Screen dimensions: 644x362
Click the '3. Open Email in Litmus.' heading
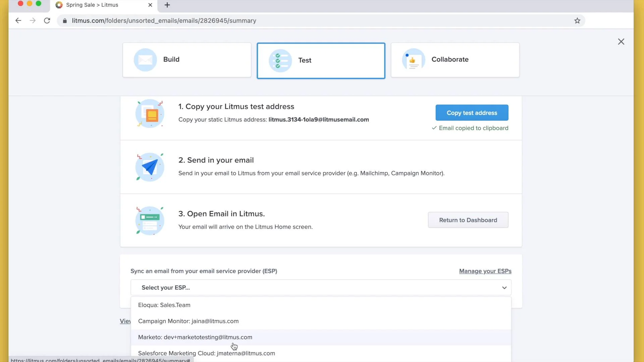pyautogui.click(x=221, y=214)
